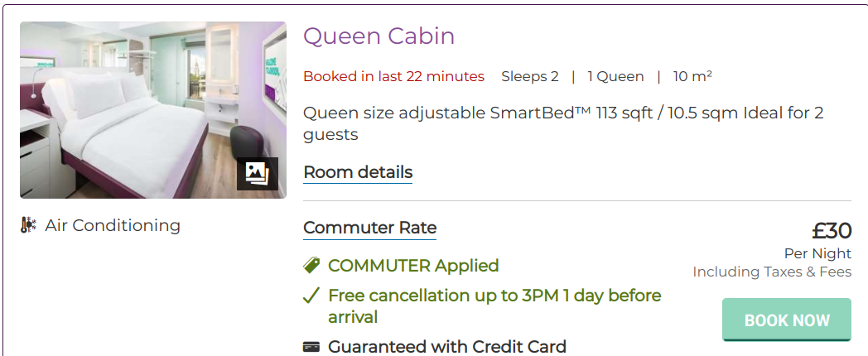Click the Air Conditioning amenity icon
The width and height of the screenshot is (868, 356).
(28, 225)
